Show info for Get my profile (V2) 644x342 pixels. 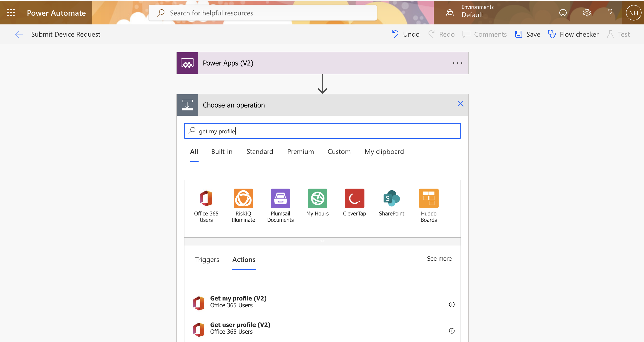(x=452, y=304)
